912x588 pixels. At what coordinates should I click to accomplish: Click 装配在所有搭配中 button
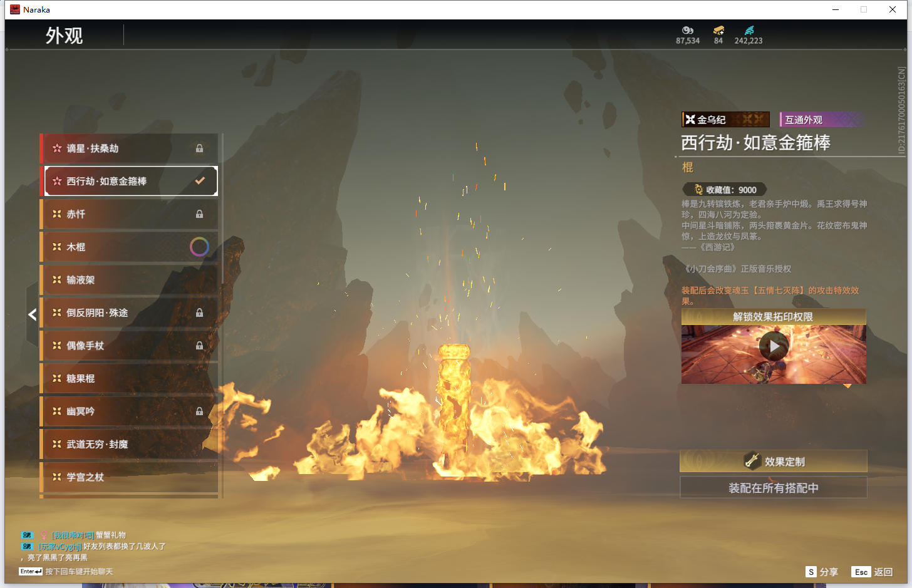click(773, 488)
